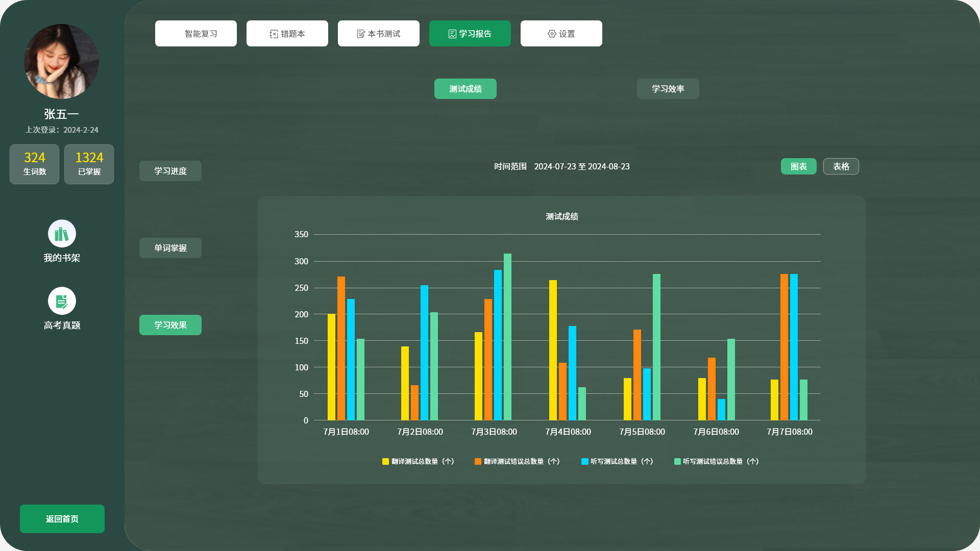Open My Bookshelf books icon
This screenshot has height=551, width=980.
[x=62, y=234]
